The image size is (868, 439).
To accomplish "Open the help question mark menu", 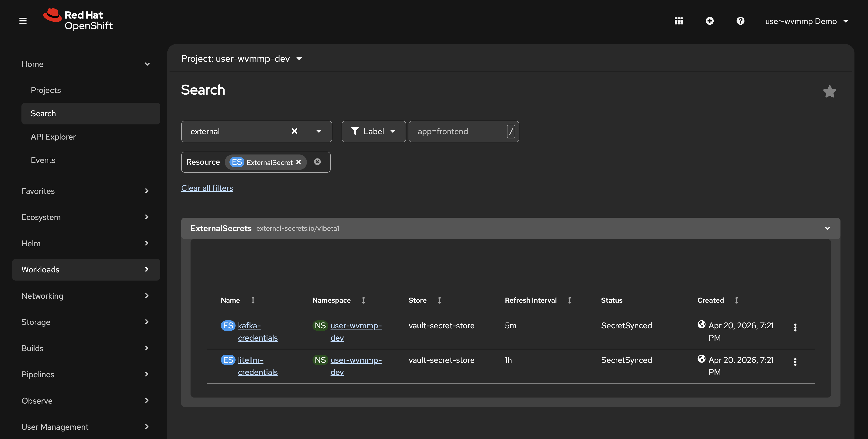I will pos(740,21).
